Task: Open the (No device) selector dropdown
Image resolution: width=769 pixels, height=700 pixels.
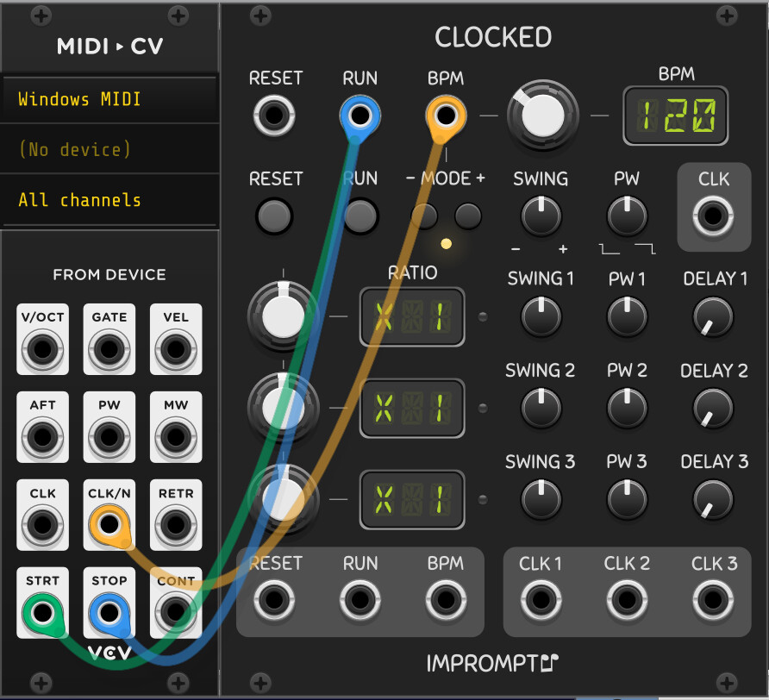Action: point(109,149)
